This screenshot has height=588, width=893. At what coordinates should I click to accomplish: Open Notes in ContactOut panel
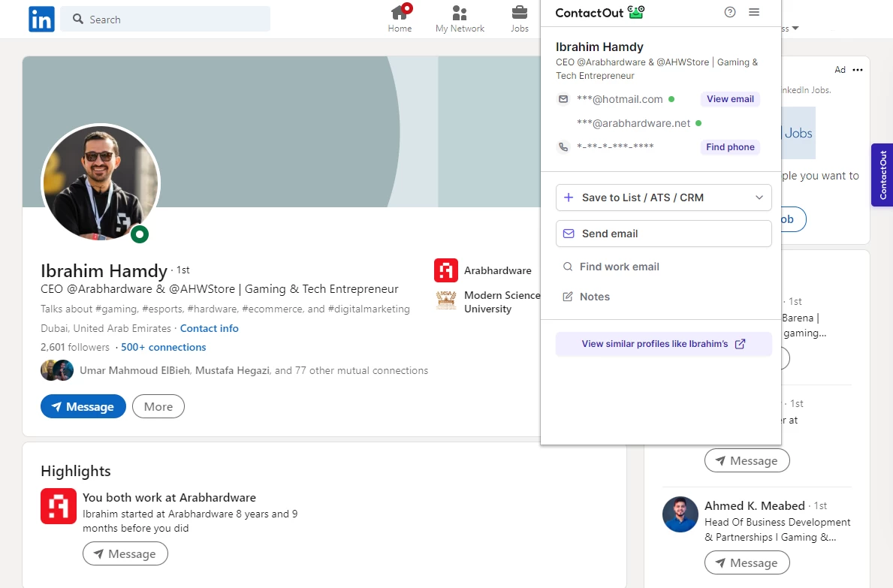587,297
